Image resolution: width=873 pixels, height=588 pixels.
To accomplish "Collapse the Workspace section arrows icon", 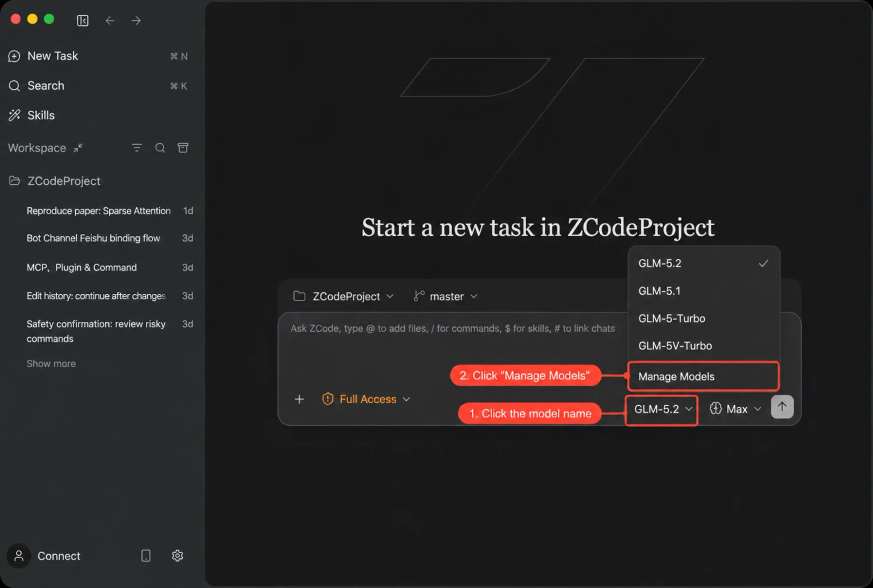I will point(78,148).
